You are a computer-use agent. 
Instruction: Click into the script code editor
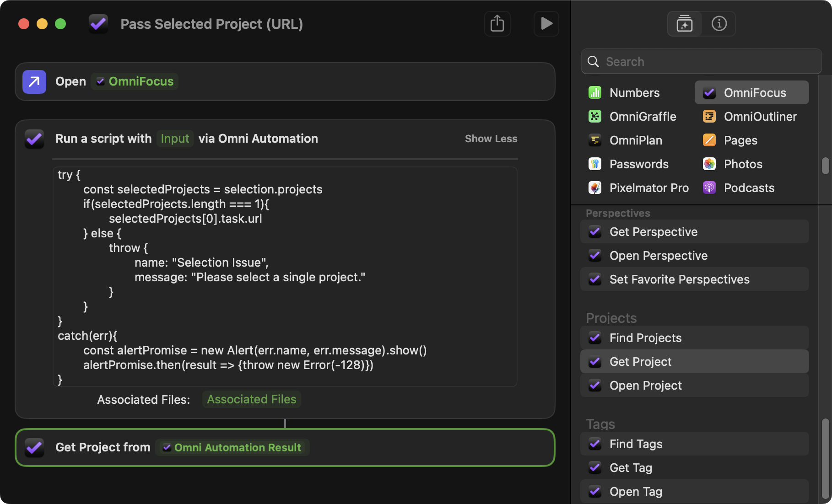coord(285,277)
